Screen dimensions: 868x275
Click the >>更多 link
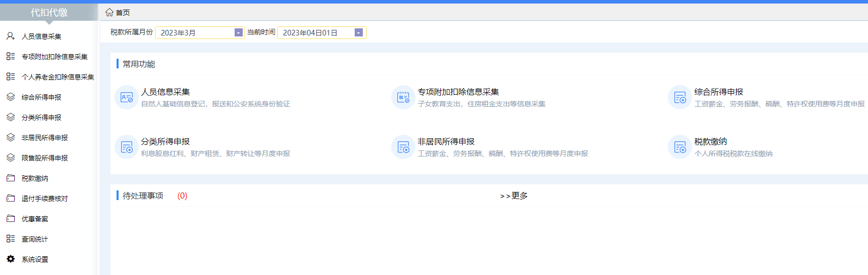click(x=514, y=195)
